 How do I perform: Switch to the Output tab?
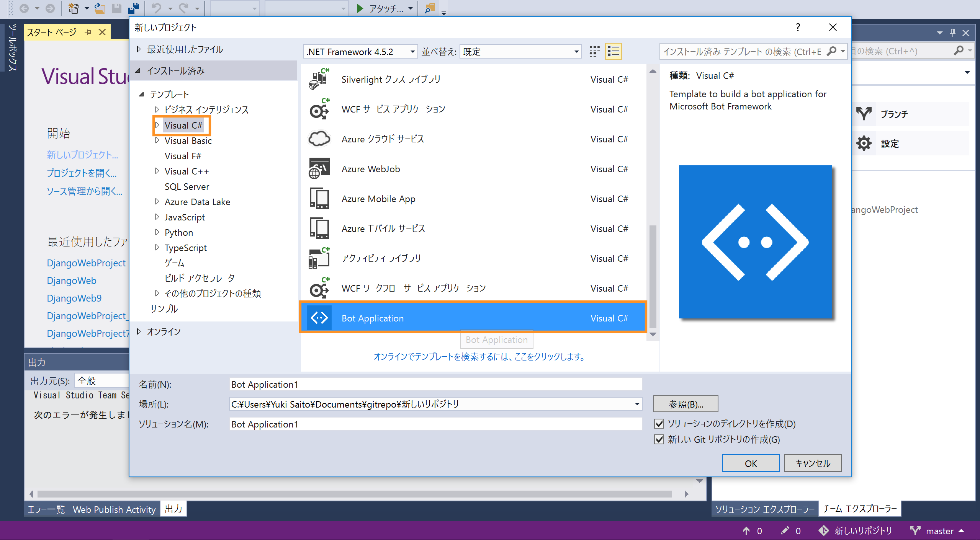tap(173, 509)
